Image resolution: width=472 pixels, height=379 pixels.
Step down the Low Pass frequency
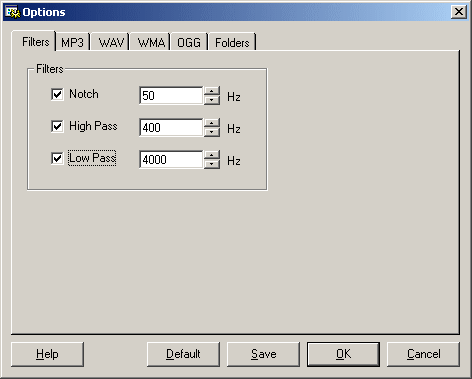tap(212, 164)
